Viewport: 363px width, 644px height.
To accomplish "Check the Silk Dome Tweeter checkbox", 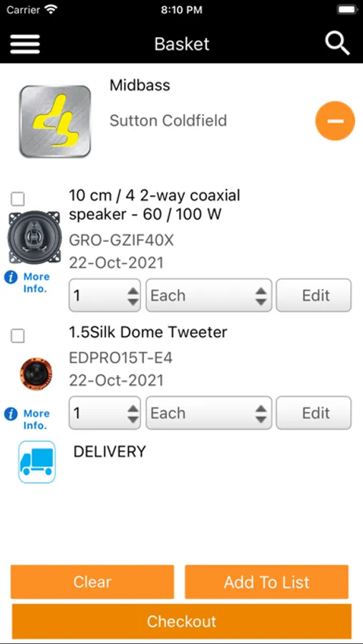I will pyautogui.click(x=18, y=336).
